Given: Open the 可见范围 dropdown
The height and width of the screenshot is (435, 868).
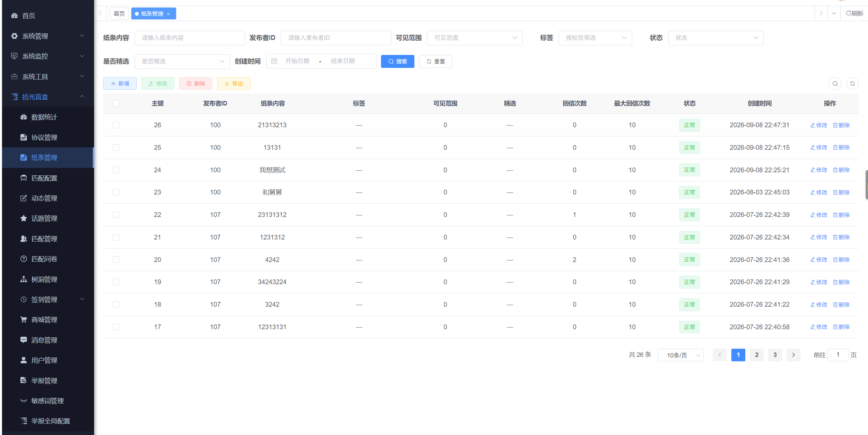Looking at the screenshot, I should (475, 38).
